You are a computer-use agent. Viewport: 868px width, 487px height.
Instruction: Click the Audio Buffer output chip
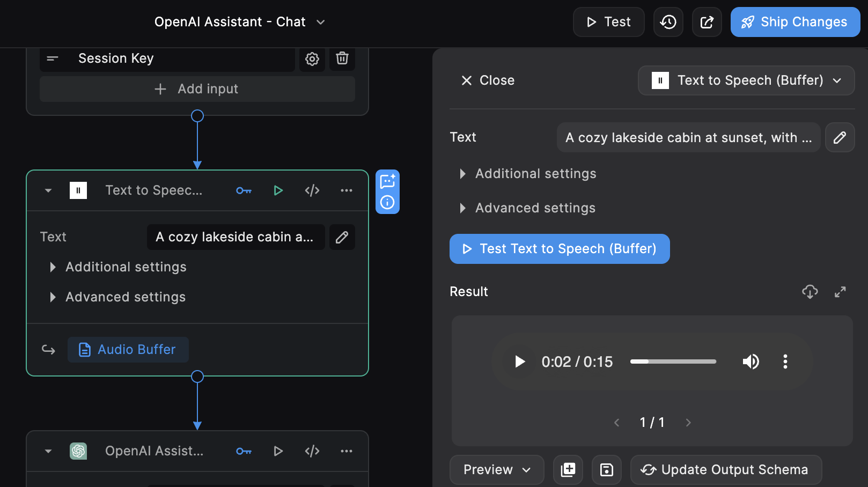pos(128,350)
